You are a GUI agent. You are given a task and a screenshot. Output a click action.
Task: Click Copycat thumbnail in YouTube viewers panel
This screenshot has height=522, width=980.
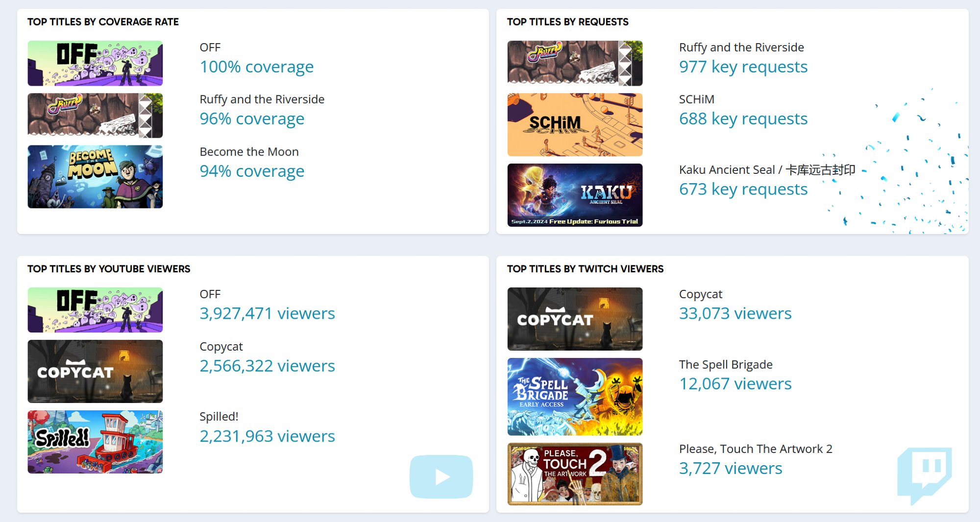click(x=95, y=371)
